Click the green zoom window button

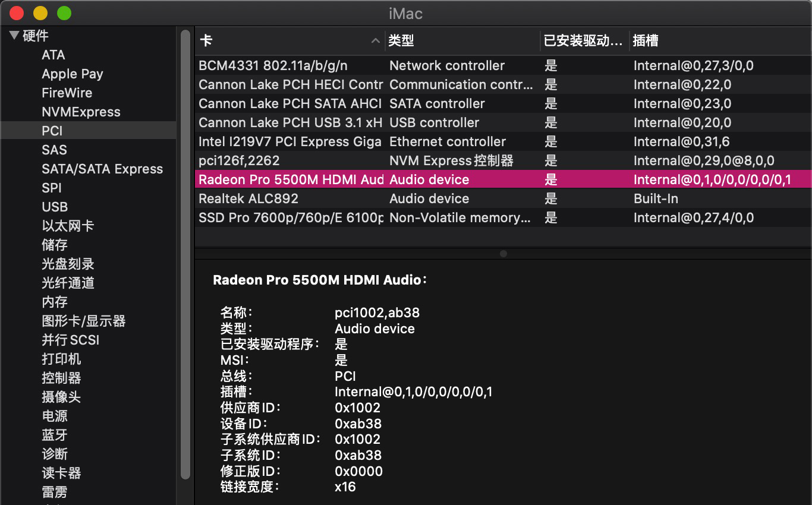(64, 12)
